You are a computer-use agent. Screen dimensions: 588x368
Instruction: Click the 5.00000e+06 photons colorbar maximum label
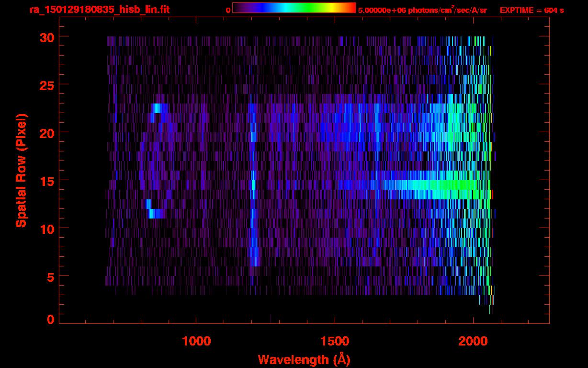pos(422,10)
